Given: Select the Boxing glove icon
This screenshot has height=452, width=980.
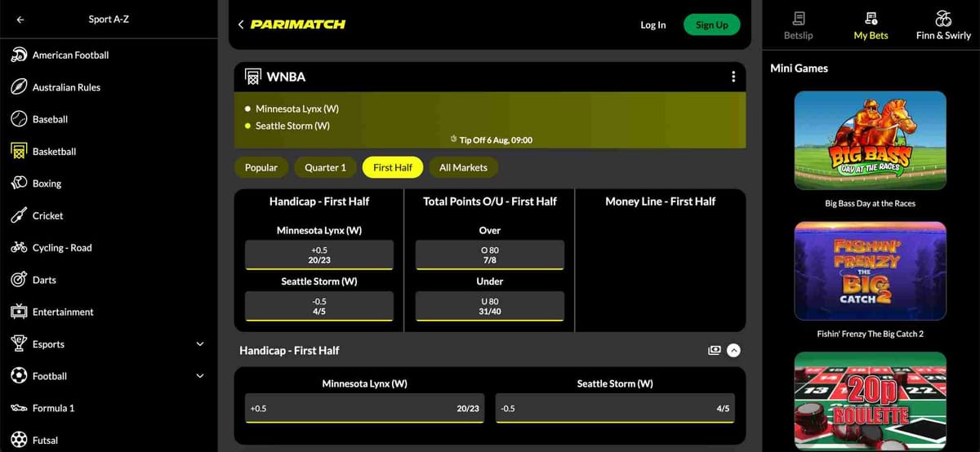Looking at the screenshot, I should [x=19, y=184].
